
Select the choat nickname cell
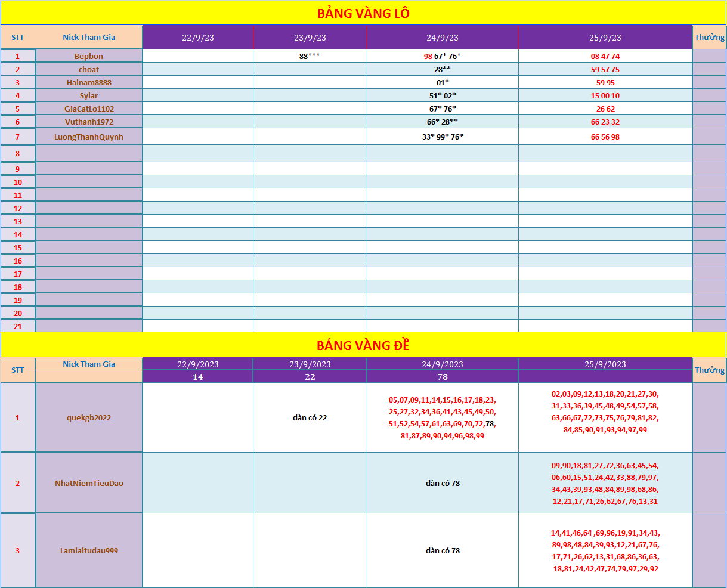coord(89,69)
